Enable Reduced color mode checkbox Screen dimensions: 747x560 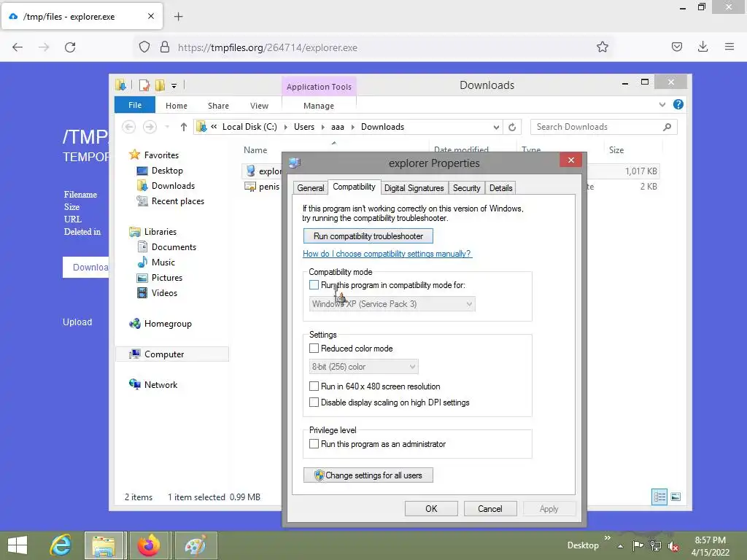click(x=314, y=348)
